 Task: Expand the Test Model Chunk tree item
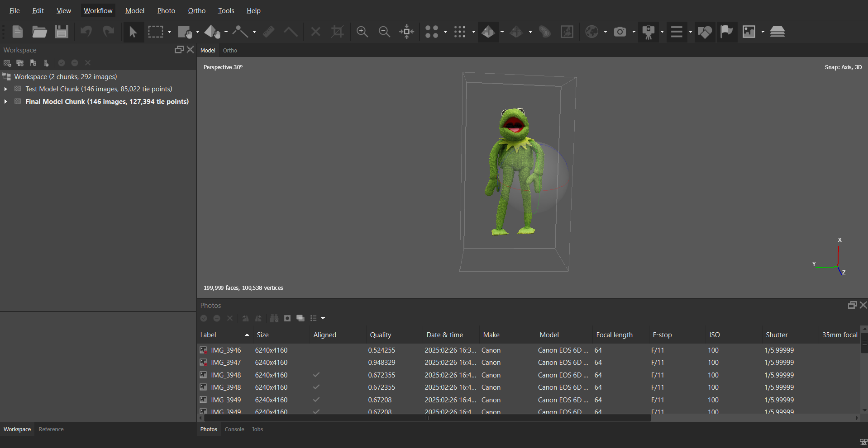(5, 89)
